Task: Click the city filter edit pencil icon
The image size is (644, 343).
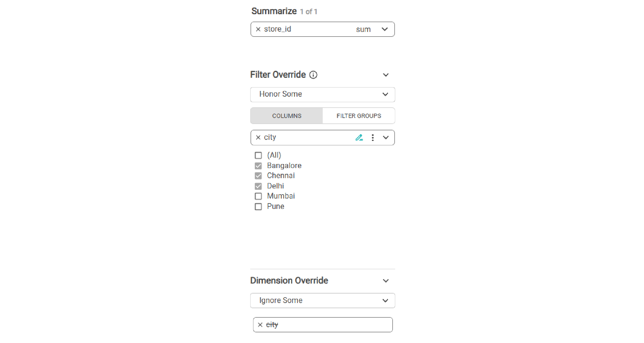Action: pos(359,138)
